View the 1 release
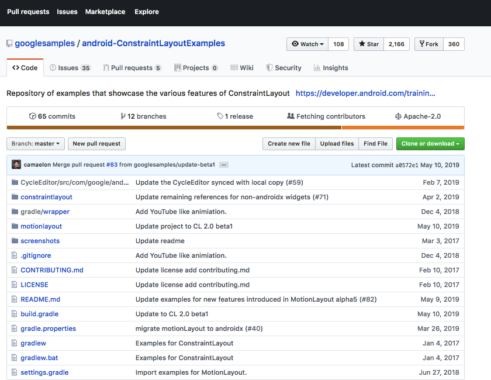Screen dimensions: 491x380 (235, 116)
